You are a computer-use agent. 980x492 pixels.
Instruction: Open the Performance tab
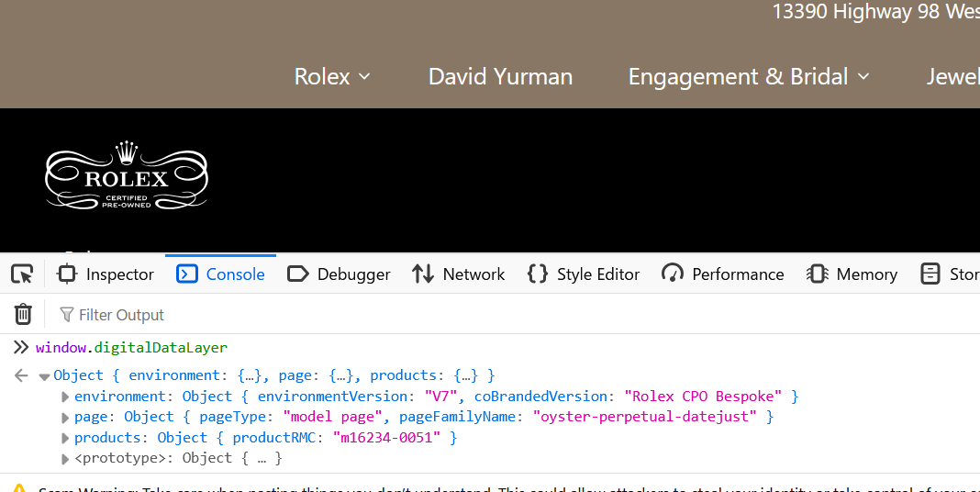point(722,274)
